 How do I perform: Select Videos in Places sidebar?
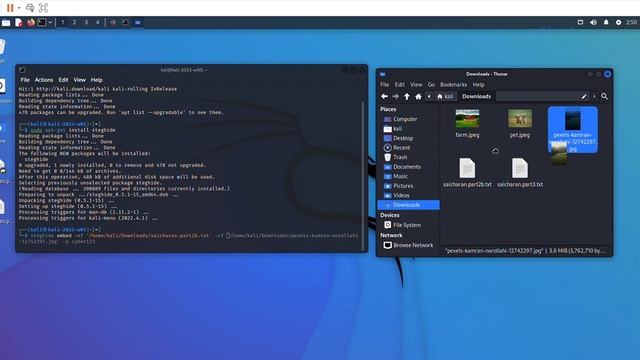[409, 195]
